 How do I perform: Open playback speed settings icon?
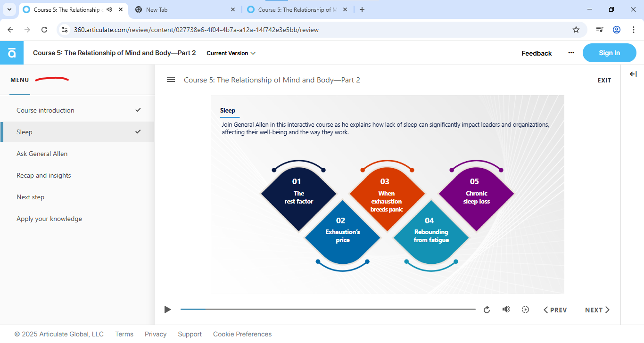[x=525, y=310]
